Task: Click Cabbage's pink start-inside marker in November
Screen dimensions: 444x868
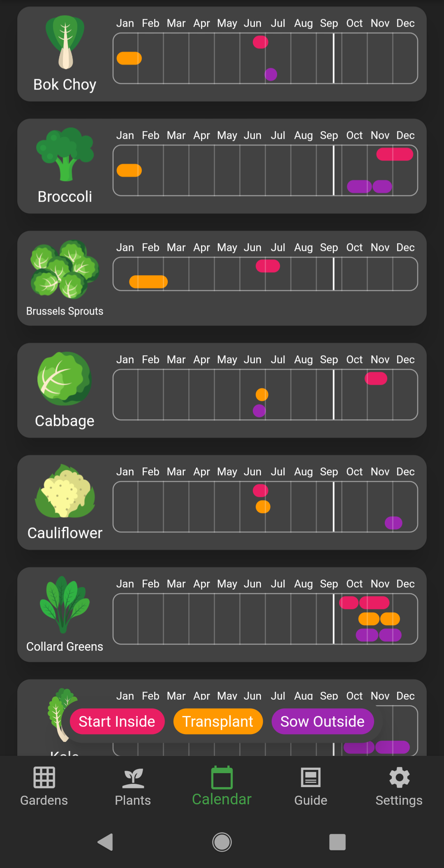Action: (x=376, y=378)
